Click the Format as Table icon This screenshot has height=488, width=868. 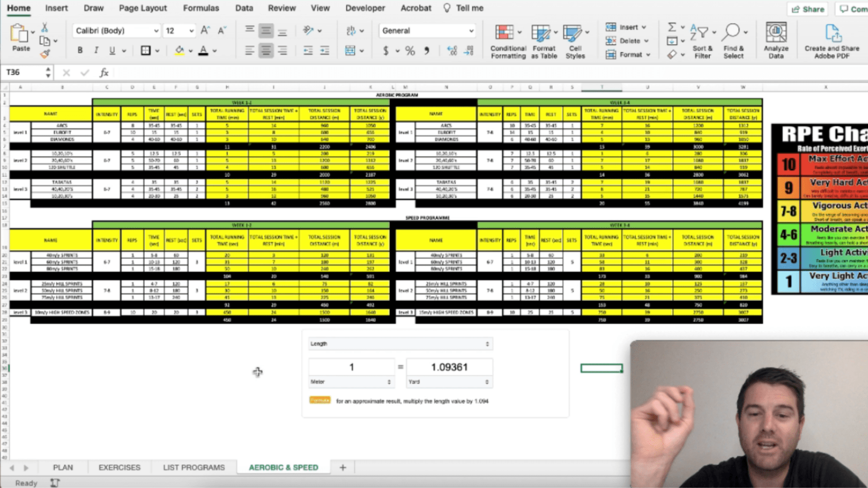point(541,33)
